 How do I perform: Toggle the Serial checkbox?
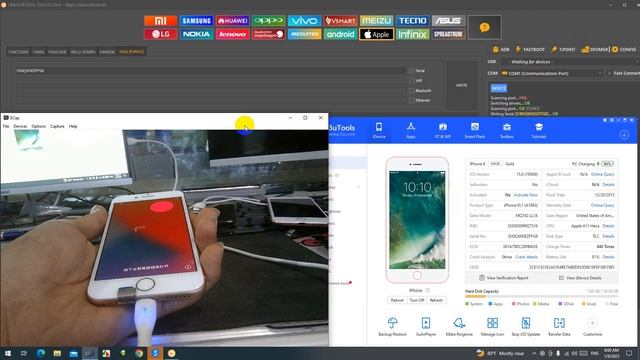tap(411, 71)
